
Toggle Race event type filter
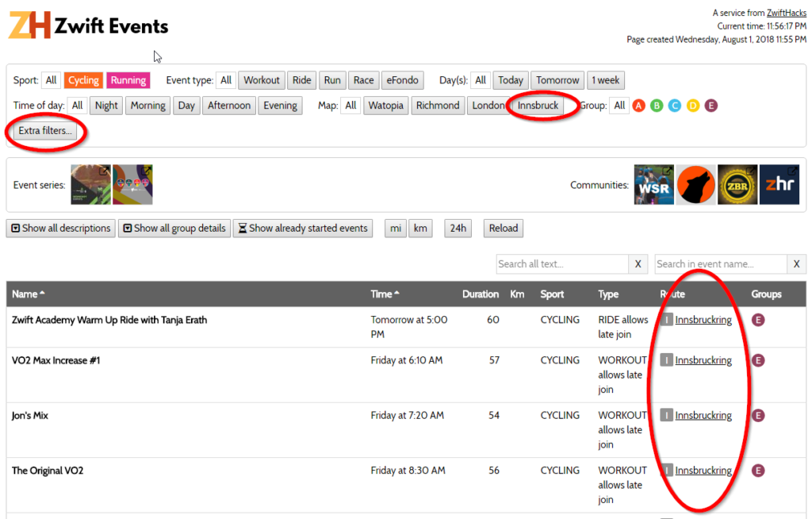pos(363,80)
